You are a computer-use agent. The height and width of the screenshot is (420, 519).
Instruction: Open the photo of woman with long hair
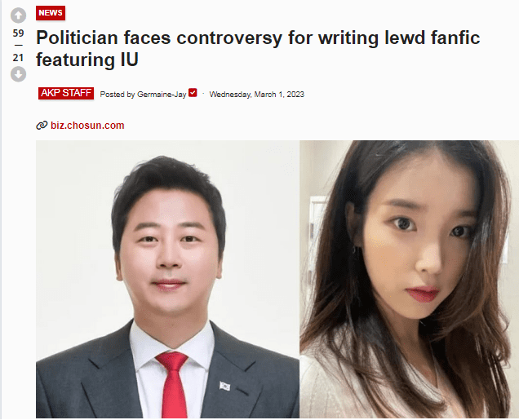[409, 279]
